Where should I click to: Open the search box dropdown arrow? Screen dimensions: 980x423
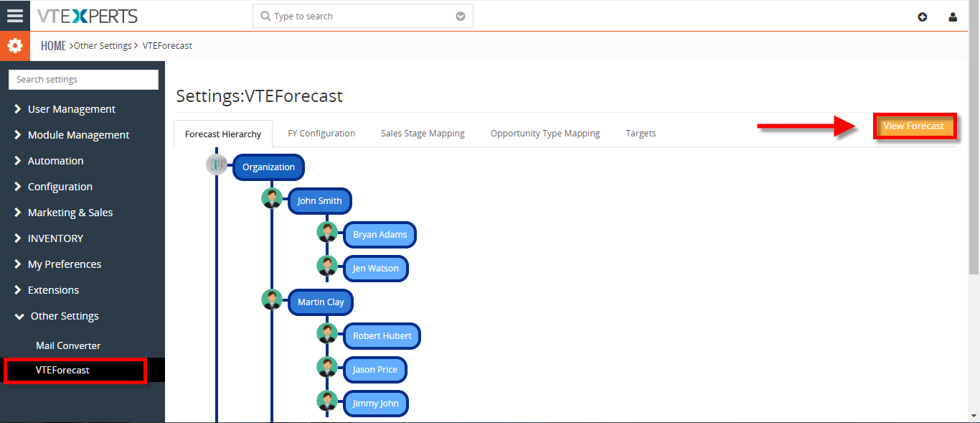coord(461,16)
